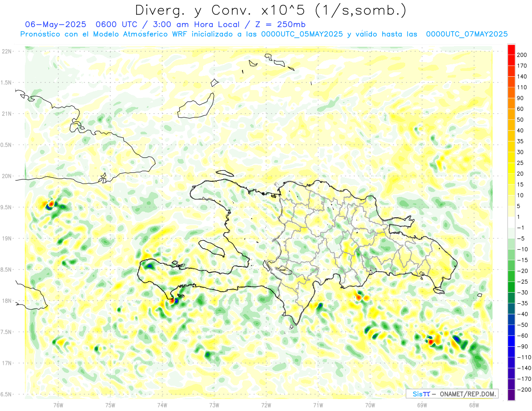The width and height of the screenshot is (532, 411).
Task: Click the '-170' value on the color scale
Action: (x=524, y=379)
